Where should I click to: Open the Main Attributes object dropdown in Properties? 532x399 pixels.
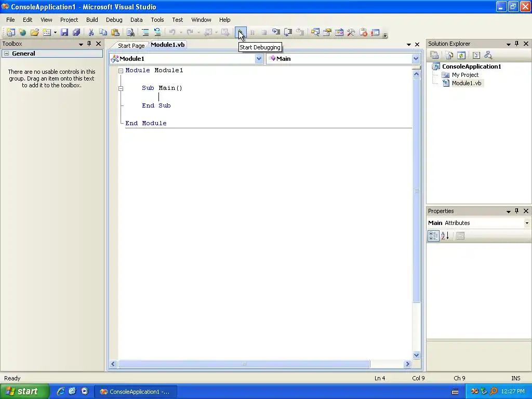[x=527, y=223]
